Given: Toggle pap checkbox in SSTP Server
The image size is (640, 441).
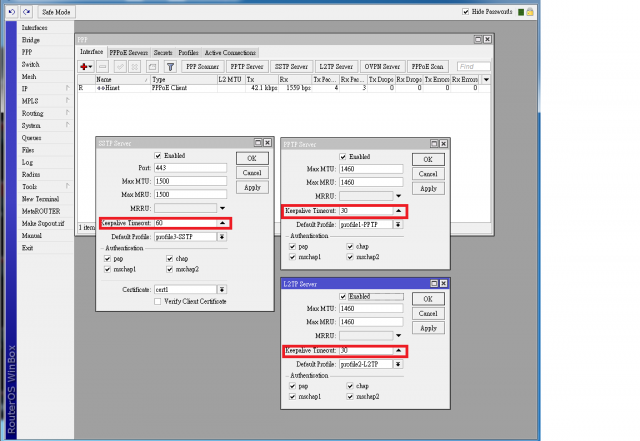Looking at the screenshot, I should coord(107,258).
